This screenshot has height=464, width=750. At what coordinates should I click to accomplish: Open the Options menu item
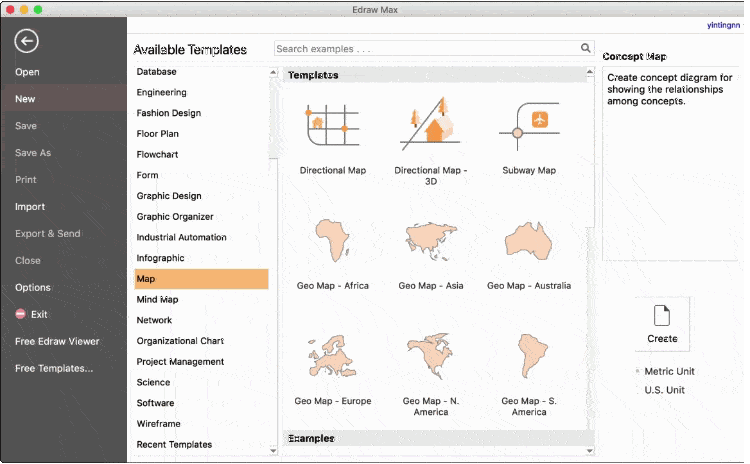coord(32,288)
